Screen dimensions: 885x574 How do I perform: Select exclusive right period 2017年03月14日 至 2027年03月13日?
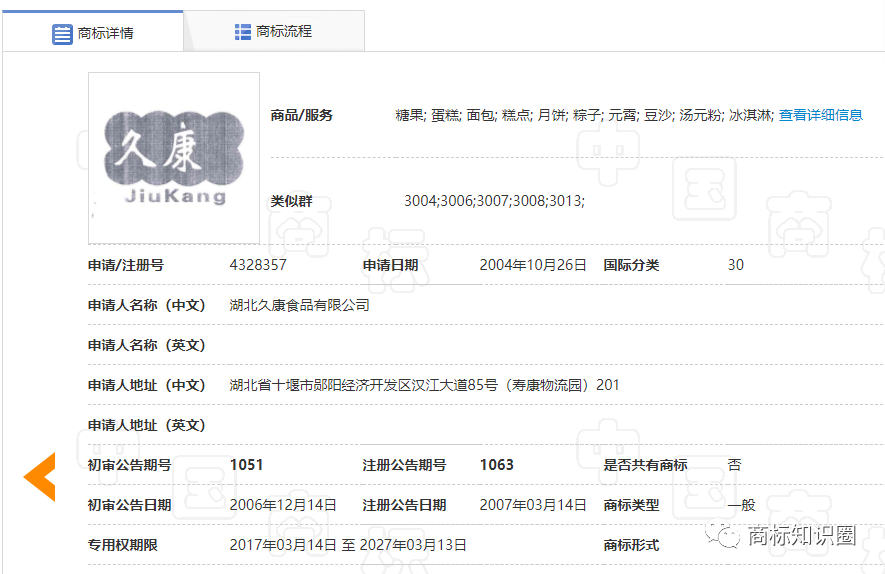(x=348, y=545)
